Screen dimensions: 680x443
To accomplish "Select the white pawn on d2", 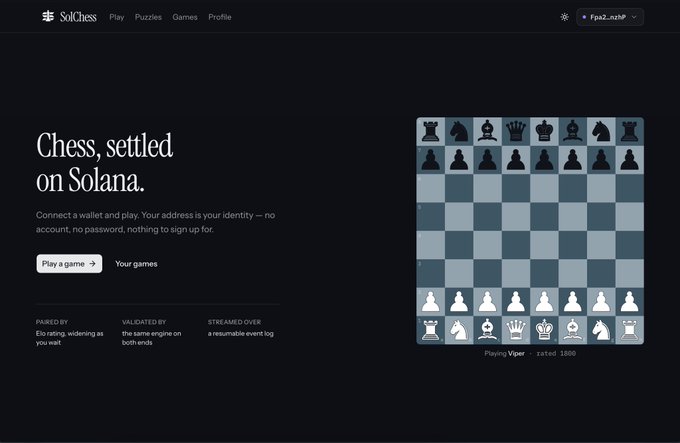I will [516, 302].
